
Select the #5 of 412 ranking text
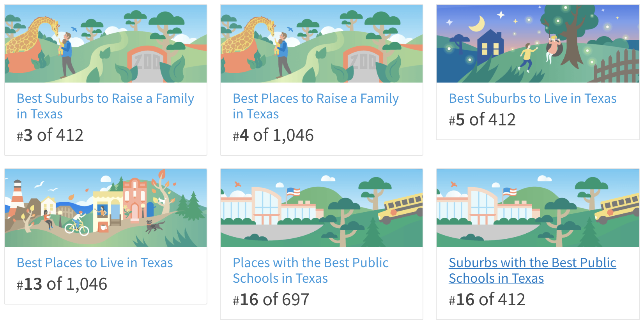coord(482,120)
